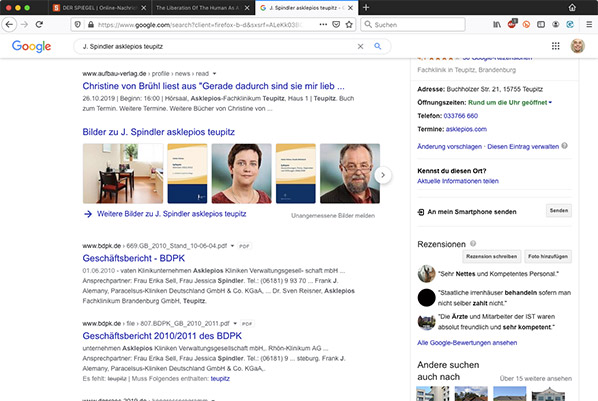Save page to Pocket
The image size is (598, 401).
pos(336,24)
